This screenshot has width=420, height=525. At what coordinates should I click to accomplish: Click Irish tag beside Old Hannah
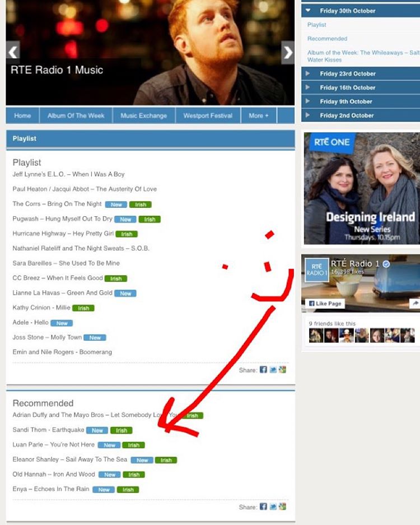tap(134, 475)
